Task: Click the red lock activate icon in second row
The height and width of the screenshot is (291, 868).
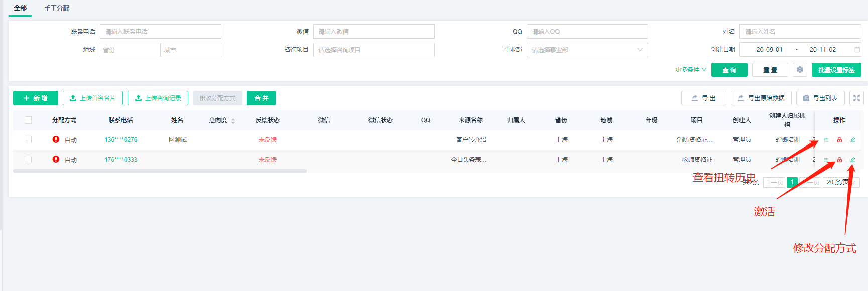Action: pyautogui.click(x=839, y=160)
